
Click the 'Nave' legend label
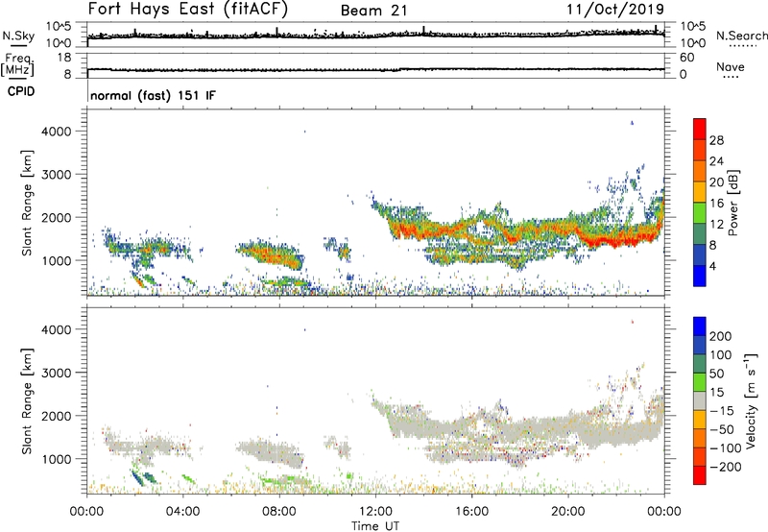coord(731,66)
